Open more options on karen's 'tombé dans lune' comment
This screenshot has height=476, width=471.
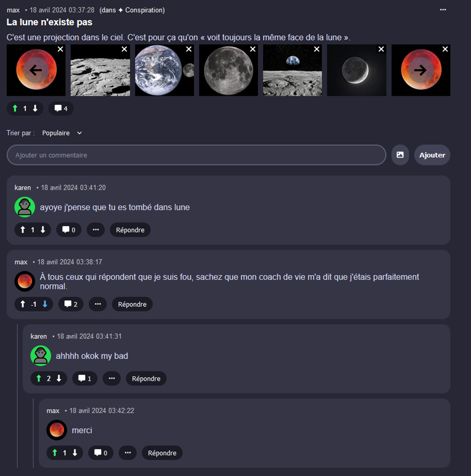(96, 230)
